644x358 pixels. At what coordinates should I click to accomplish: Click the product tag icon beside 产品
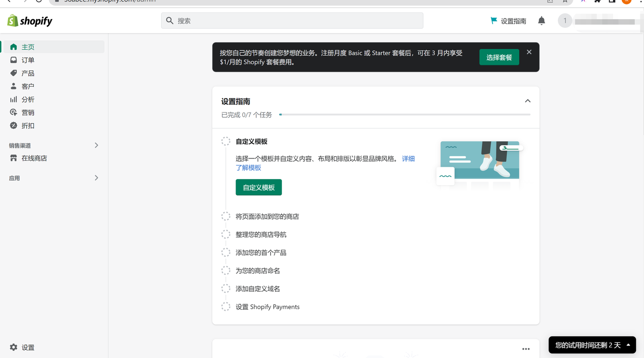(14, 73)
